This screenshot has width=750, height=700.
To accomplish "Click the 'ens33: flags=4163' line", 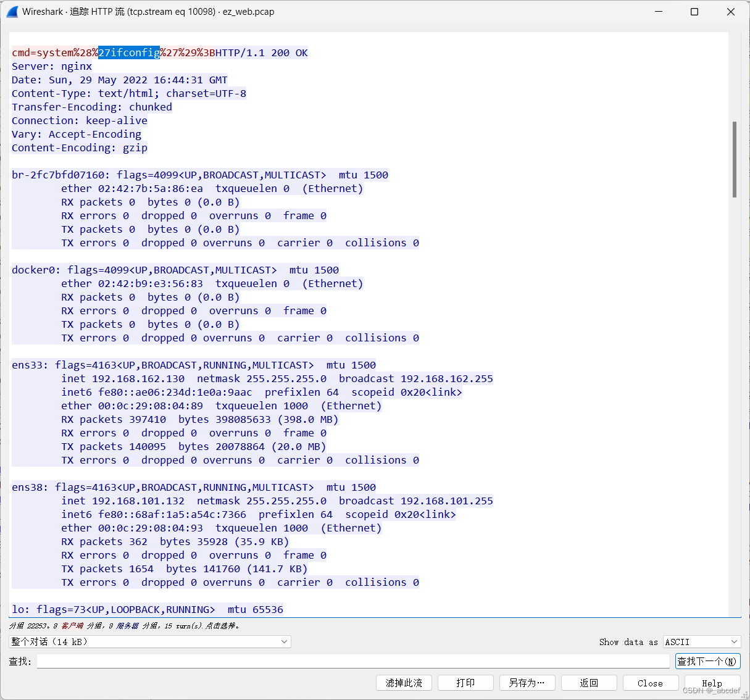I will pos(194,365).
